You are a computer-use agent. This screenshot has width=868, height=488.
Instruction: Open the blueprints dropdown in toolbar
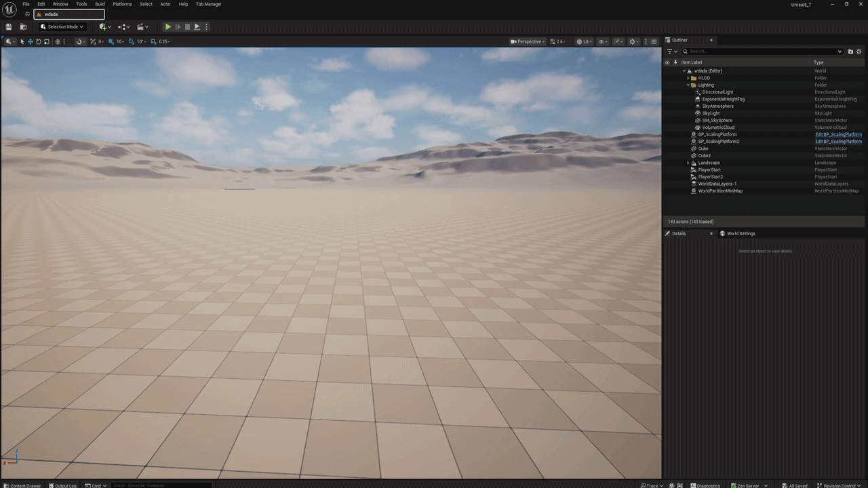[x=123, y=27]
